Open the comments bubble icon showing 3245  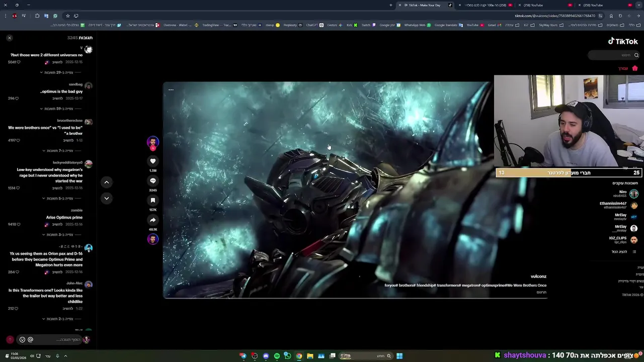point(153,180)
